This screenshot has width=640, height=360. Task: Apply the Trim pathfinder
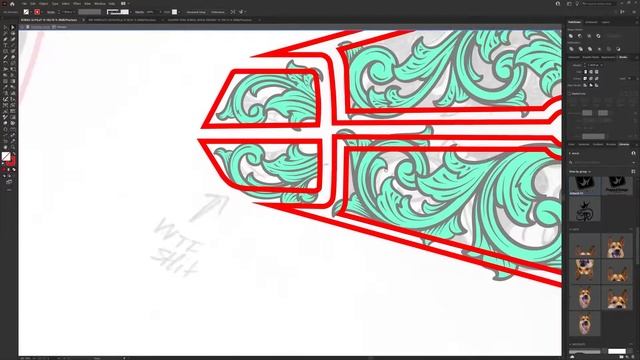pos(581,49)
